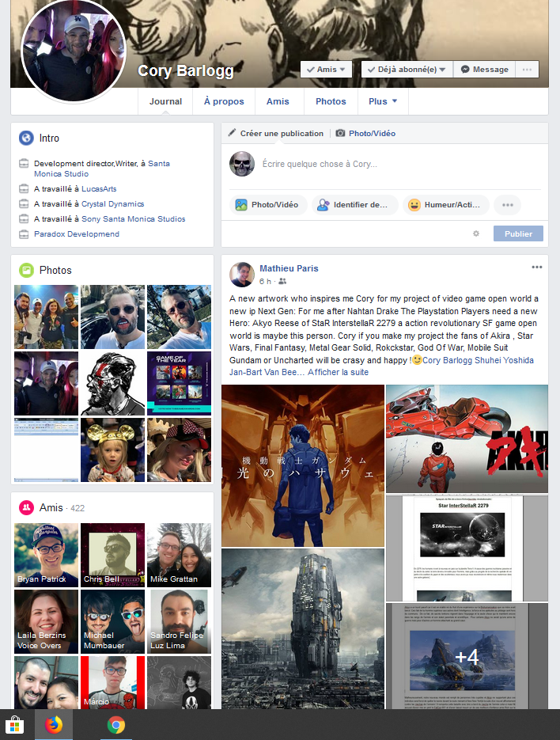Open friend Bryan Patrick's thumbnail
Viewport: 560px width, 740px height.
[x=46, y=555]
